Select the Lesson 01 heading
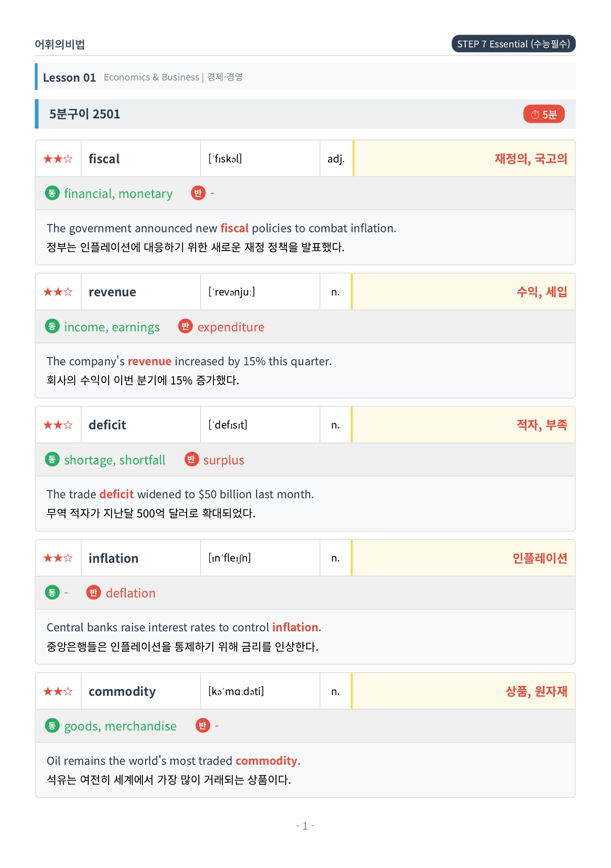This screenshot has height=868, width=611. (69, 78)
